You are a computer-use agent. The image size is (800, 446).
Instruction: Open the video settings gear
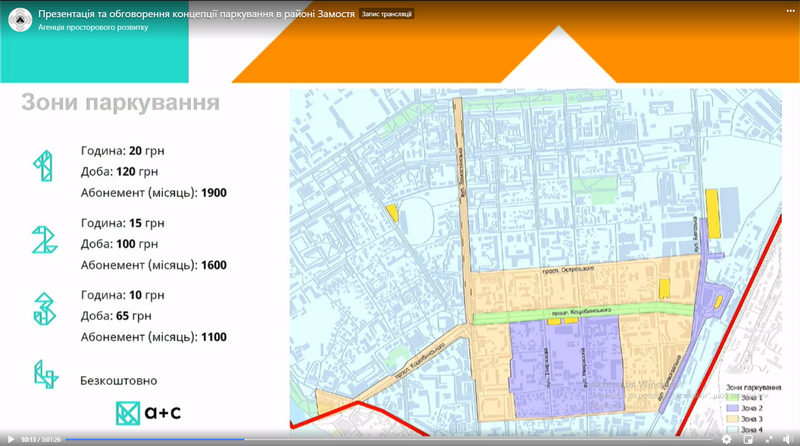coord(726,439)
